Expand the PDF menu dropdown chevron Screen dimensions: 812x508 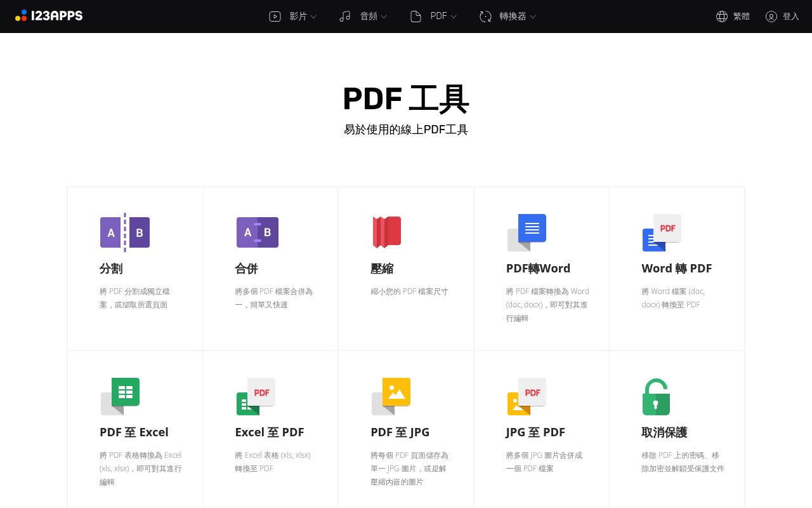pyautogui.click(x=454, y=17)
